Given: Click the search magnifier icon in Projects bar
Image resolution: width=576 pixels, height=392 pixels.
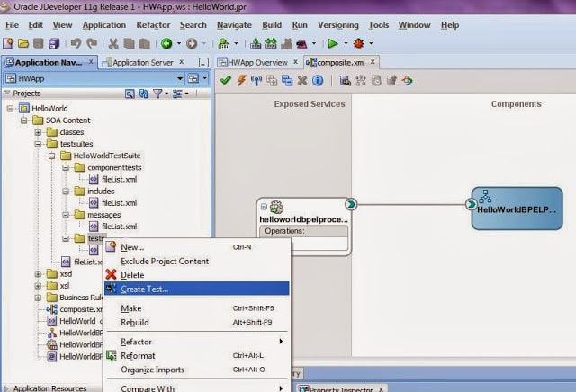Looking at the screenshot, I should pyautogui.click(x=130, y=94).
